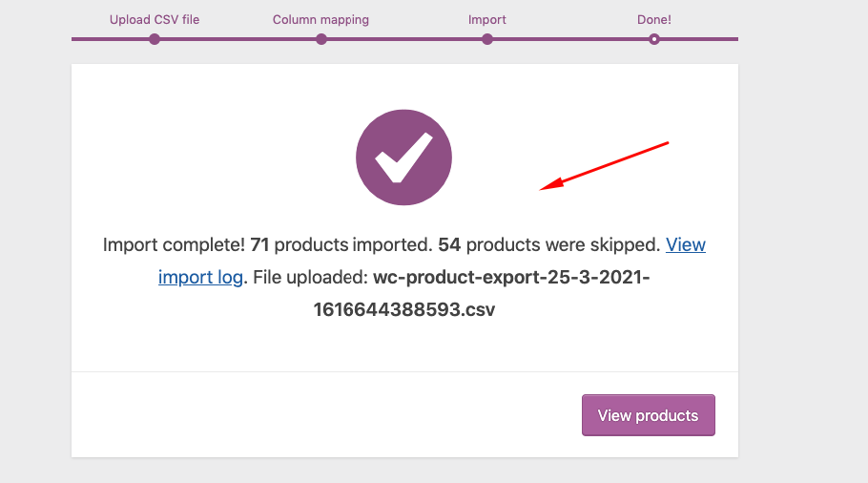Click the Import step dot
Viewport: 868px width, 483px height.
point(487,39)
